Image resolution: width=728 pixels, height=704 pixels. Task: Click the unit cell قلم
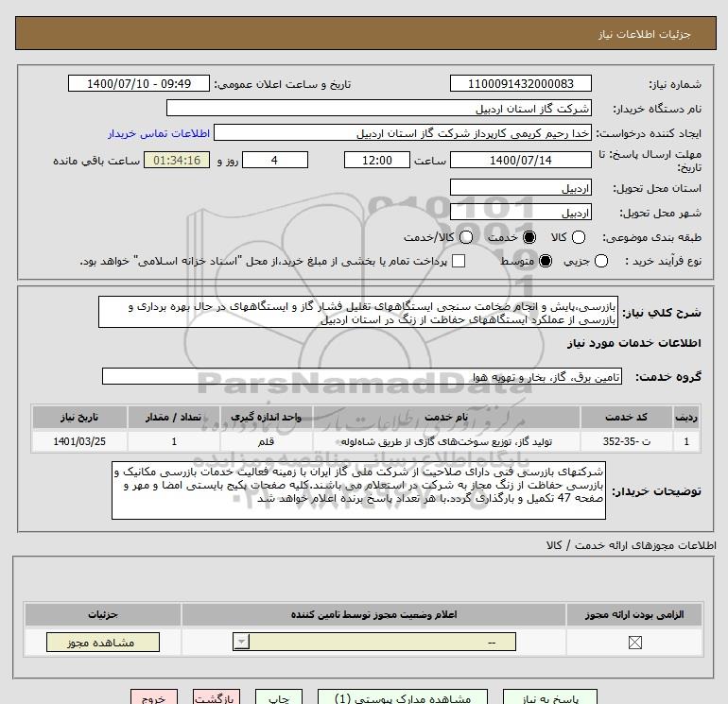[266, 441]
